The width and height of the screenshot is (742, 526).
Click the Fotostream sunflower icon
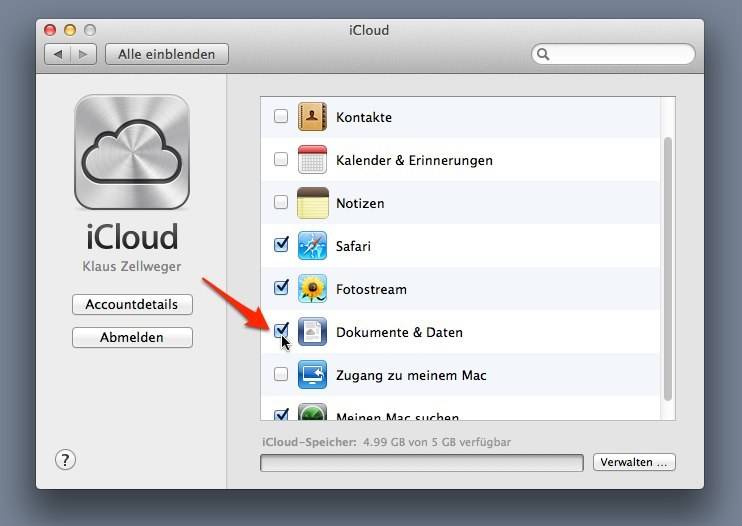(312, 289)
